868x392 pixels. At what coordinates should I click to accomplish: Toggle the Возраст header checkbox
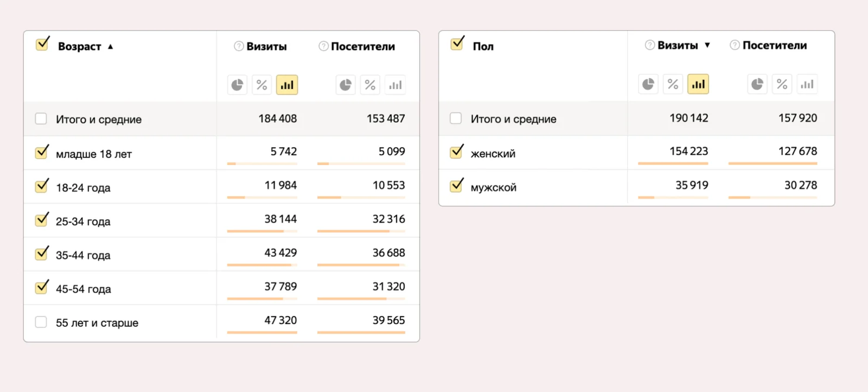point(42,44)
